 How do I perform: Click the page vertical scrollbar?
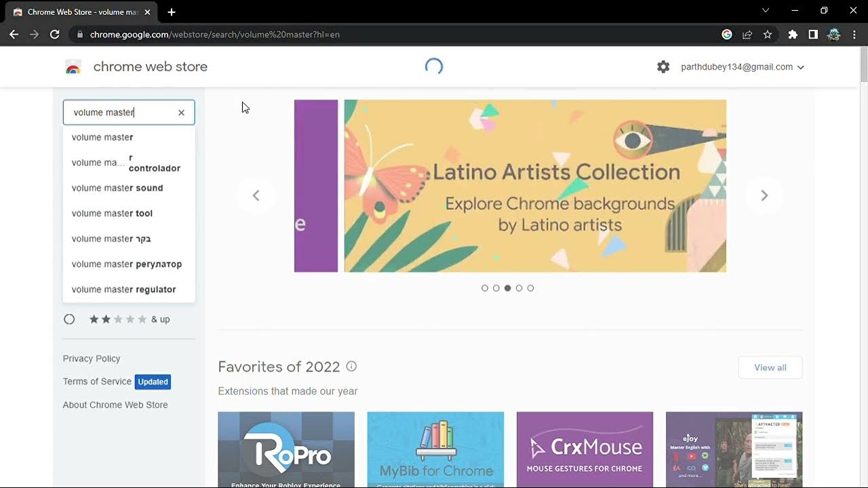(864, 66)
